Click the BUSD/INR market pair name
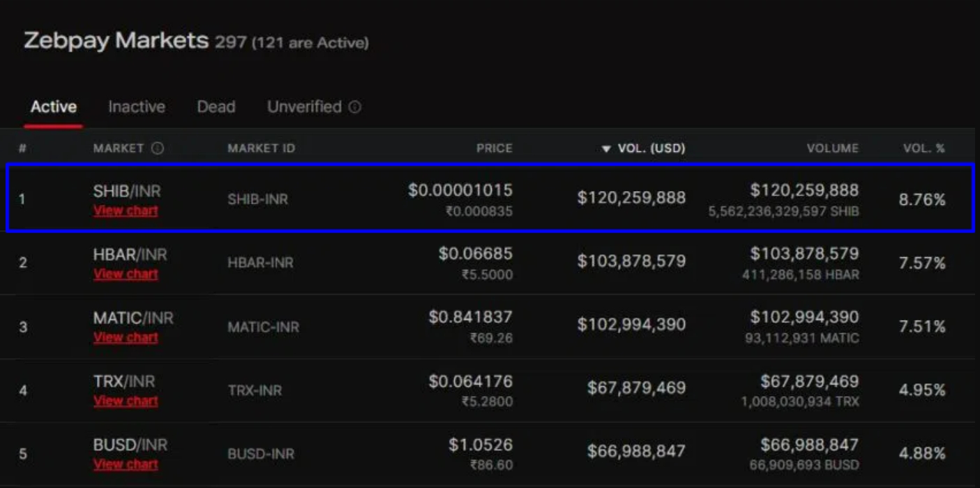 [130, 445]
